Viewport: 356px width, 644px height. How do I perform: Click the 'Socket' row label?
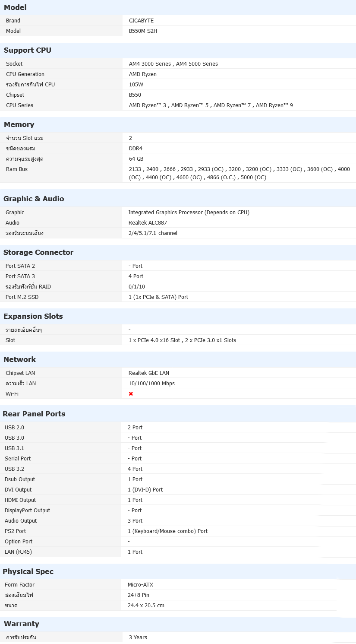click(x=14, y=64)
